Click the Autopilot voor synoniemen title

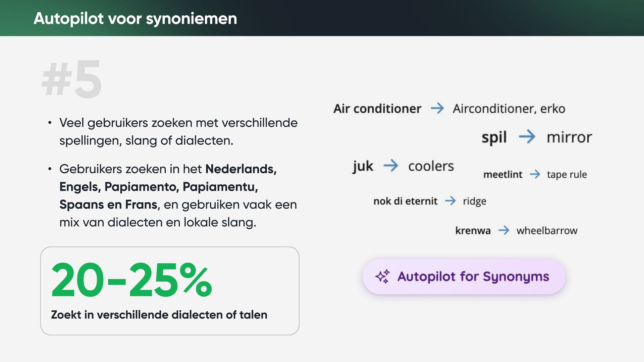click(135, 18)
